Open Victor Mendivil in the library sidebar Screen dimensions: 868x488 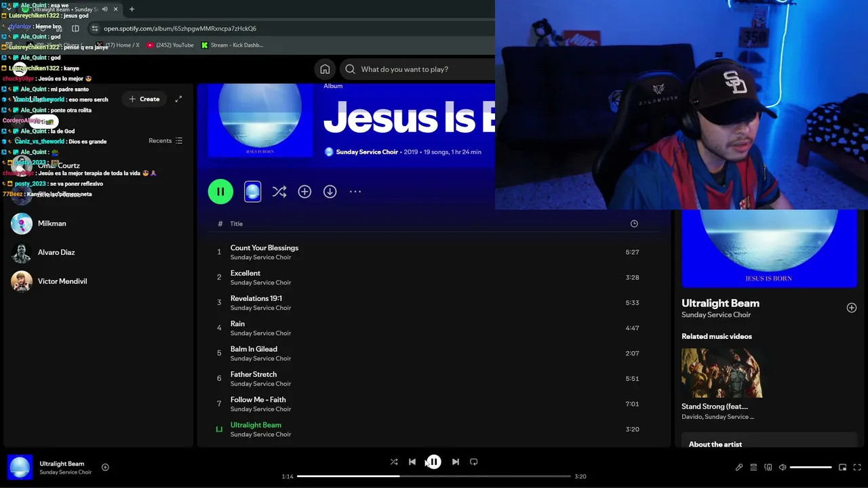[x=98, y=281]
